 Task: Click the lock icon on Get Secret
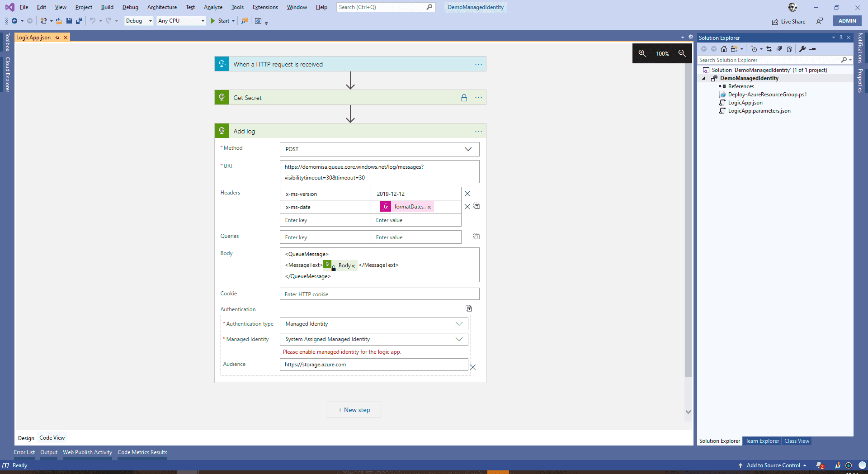point(464,98)
